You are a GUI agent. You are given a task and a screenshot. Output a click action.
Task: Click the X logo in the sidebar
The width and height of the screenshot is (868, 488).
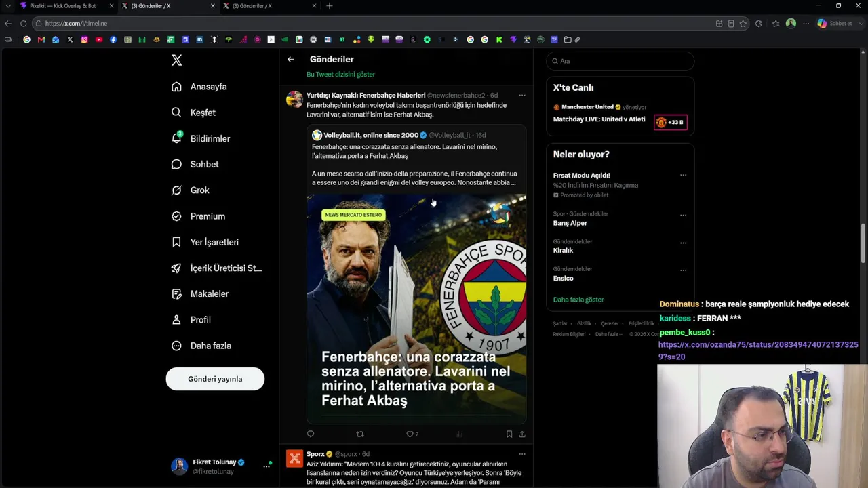(x=177, y=60)
